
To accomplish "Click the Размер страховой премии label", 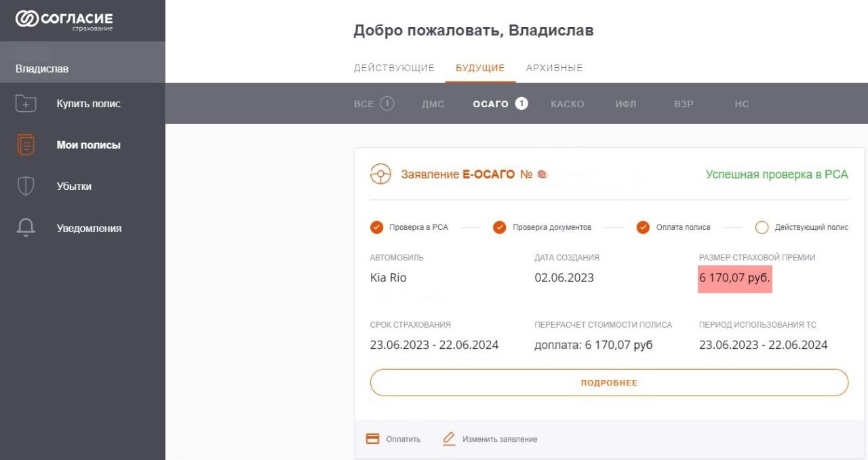I will 757,258.
